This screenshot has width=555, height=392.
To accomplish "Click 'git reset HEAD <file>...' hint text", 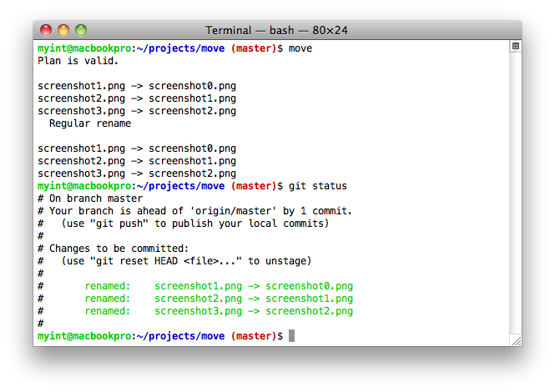I will pos(166,261).
